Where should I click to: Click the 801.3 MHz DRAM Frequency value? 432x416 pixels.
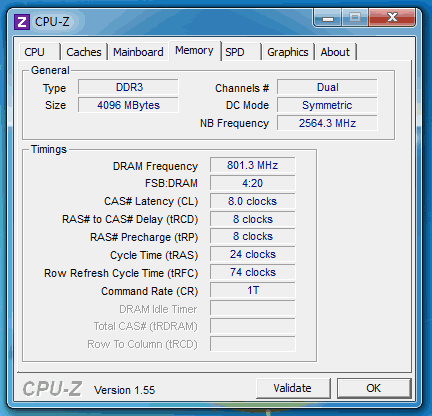coord(253,165)
